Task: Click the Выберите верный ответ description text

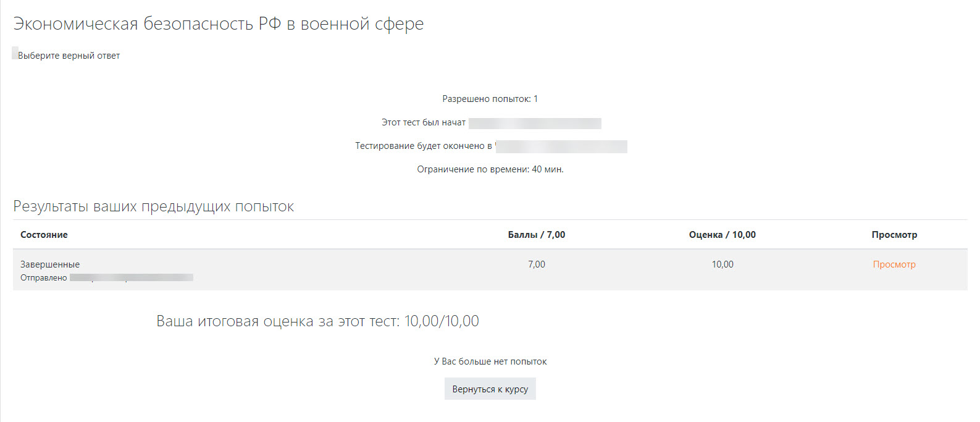Action: click(69, 56)
